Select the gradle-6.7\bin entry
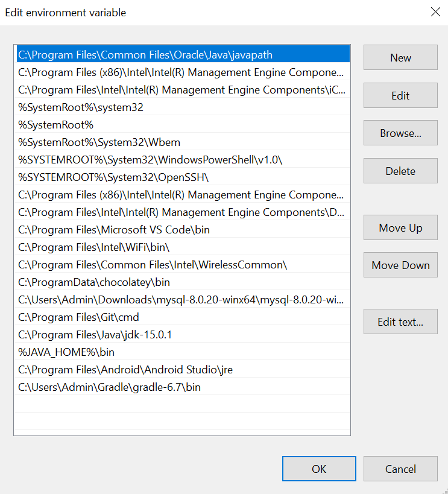This screenshot has height=494, width=448. [x=183, y=387]
